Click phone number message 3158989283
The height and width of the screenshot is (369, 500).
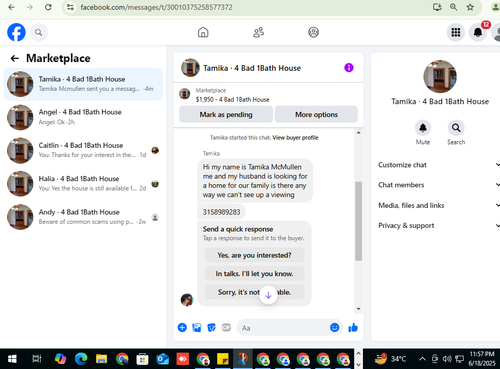click(x=221, y=212)
